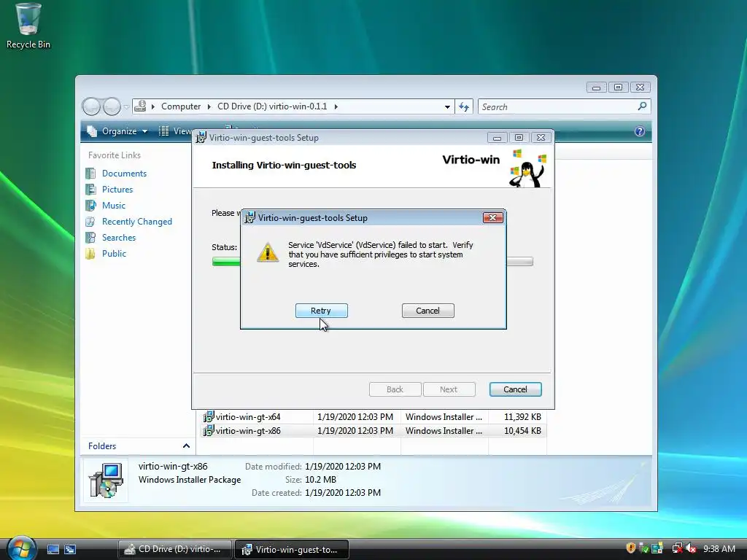Open Pictures in Favorite Links
Viewport: 747px width, 560px height.
click(x=117, y=190)
